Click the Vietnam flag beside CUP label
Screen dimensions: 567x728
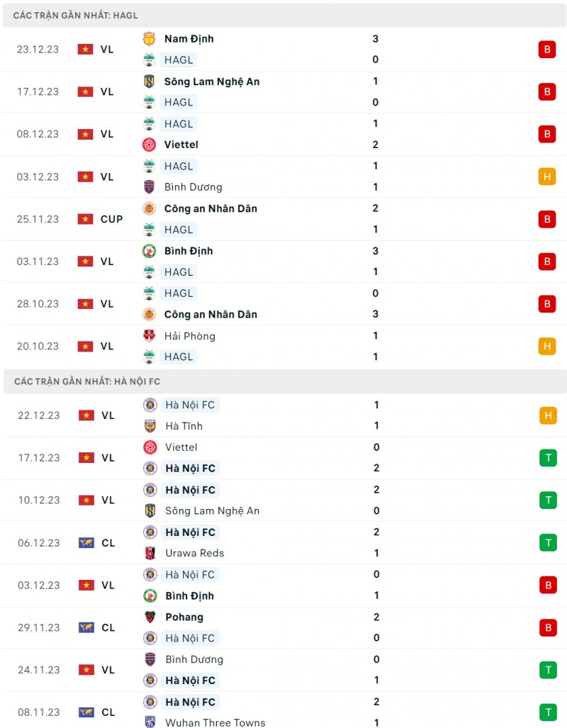point(86,219)
